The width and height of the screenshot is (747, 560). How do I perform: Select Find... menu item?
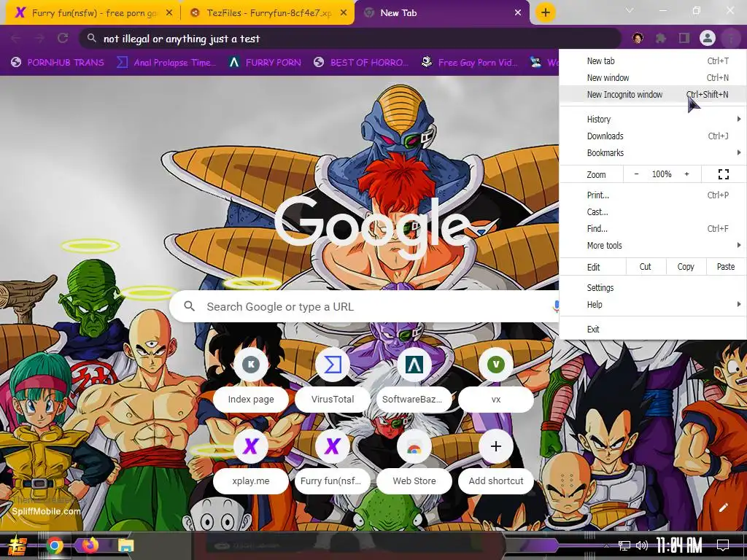[653, 228]
